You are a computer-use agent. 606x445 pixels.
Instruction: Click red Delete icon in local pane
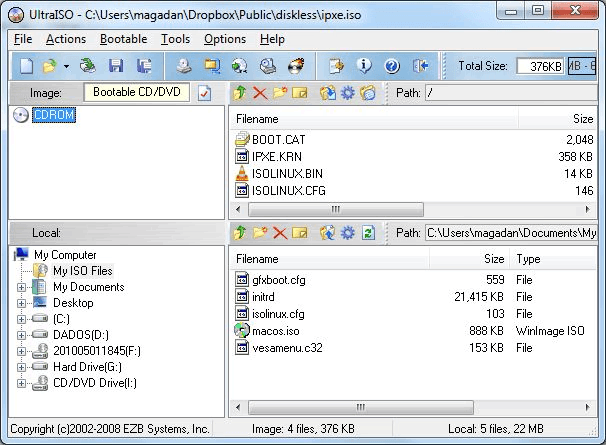[x=280, y=233]
